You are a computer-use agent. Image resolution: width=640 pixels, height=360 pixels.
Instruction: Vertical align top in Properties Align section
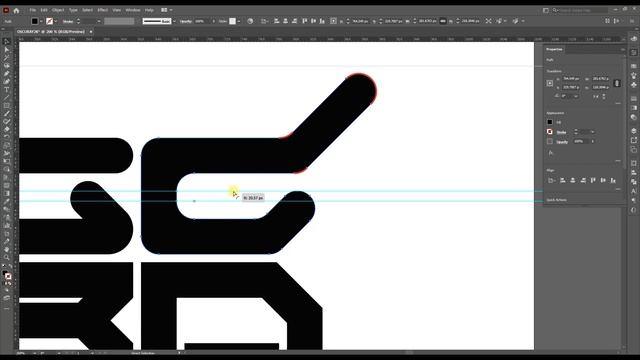pyautogui.click(x=593, y=180)
